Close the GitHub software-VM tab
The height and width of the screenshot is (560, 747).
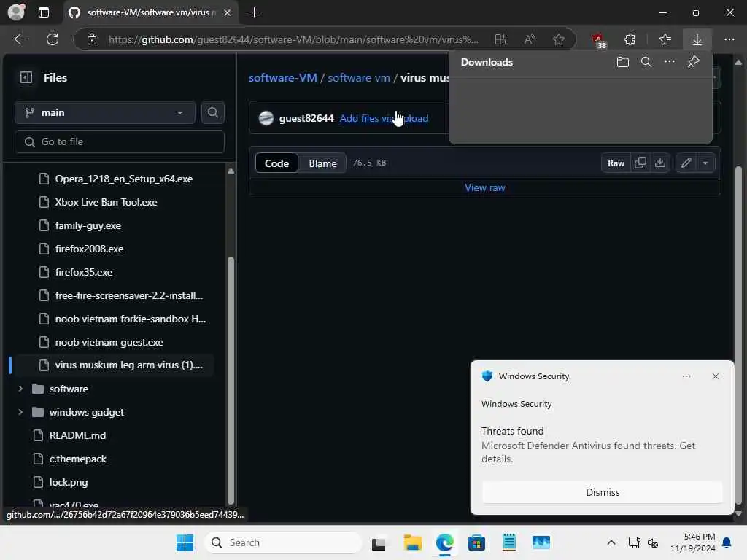pos(228,13)
